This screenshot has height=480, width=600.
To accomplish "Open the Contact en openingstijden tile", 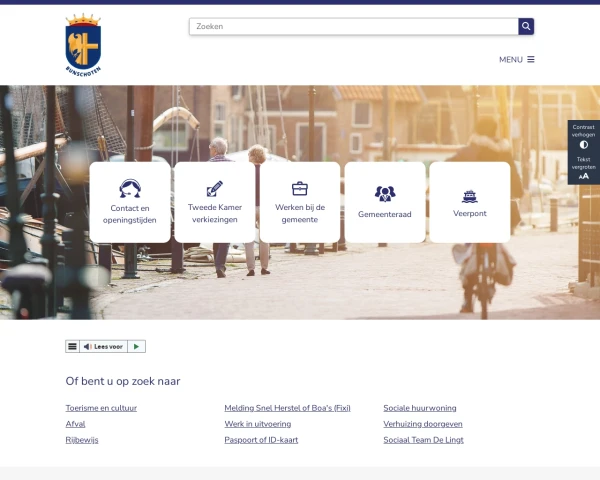I will pyautogui.click(x=130, y=202).
